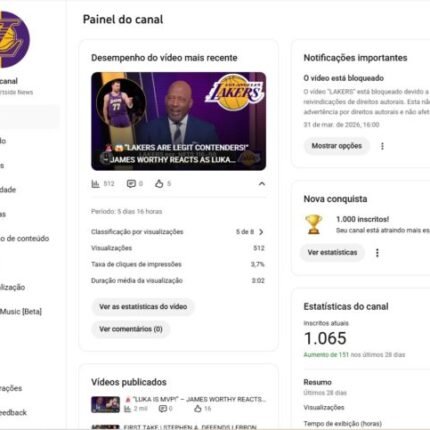Click Mostrar opções button
430x430 pixels.
click(337, 146)
